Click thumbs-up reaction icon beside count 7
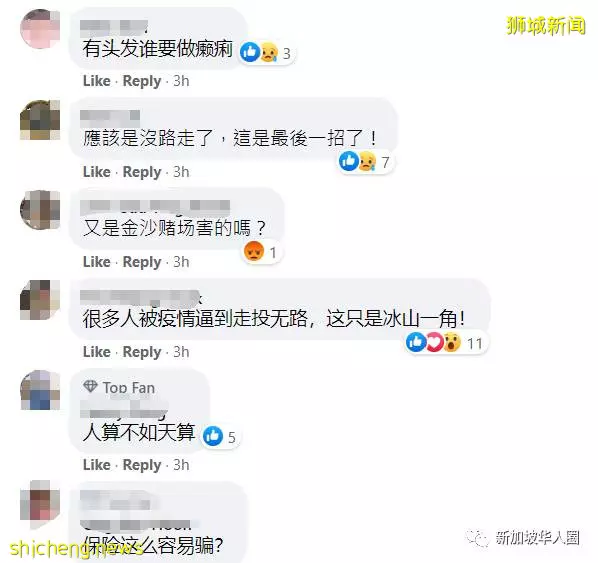Screen dimensions: 598x563 tap(349, 161)
